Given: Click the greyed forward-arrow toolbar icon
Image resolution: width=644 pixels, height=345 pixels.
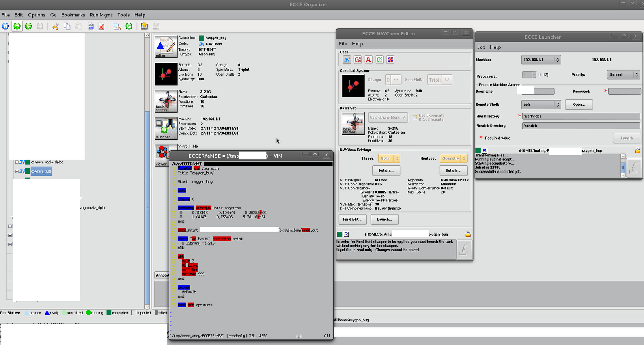Looking at the screenshot, I should click(x=40, y=26).
